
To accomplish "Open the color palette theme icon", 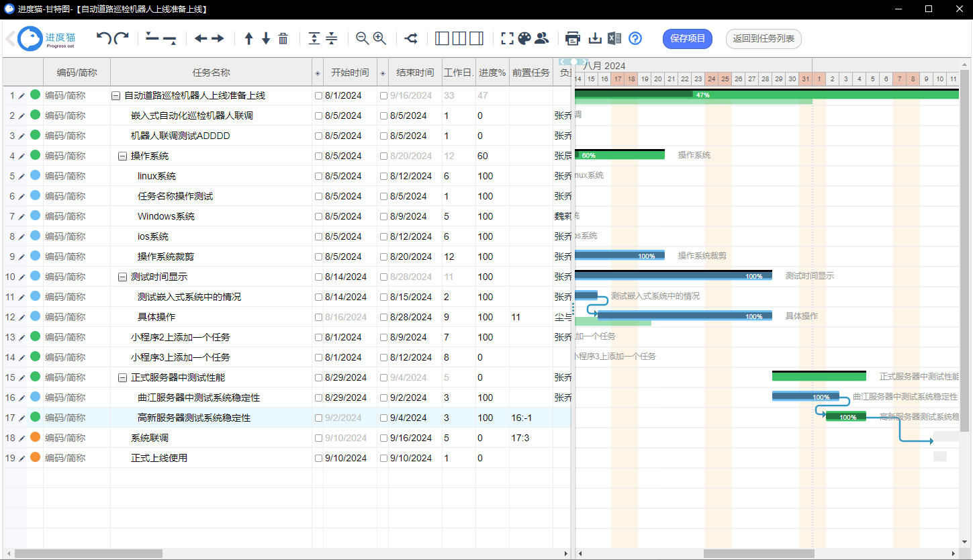I will [524, 38].
